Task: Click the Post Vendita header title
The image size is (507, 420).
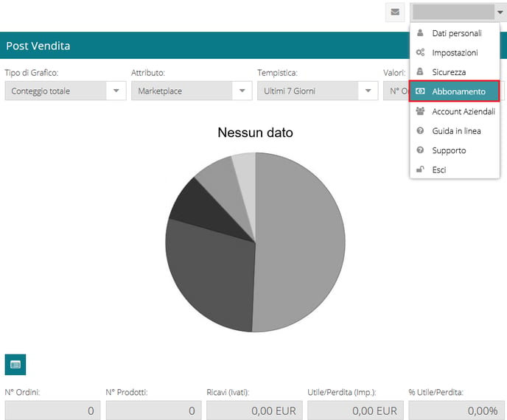Action: coord(38,46)
